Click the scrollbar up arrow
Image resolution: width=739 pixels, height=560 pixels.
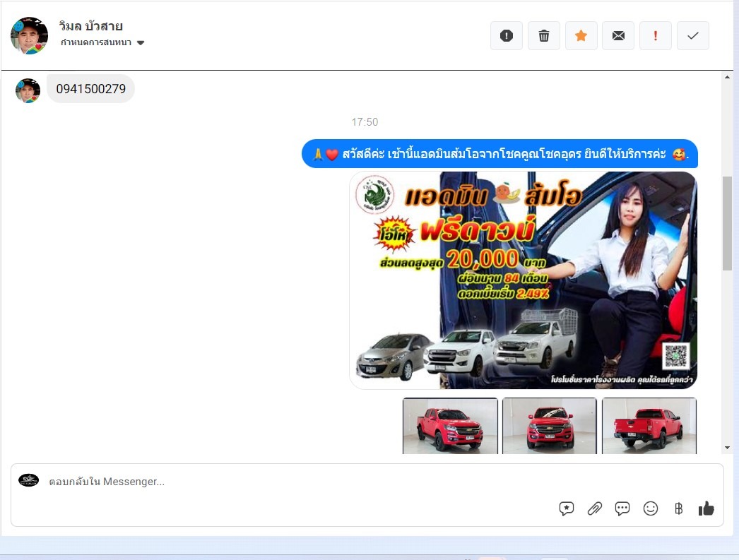click(x=727, y=78)
